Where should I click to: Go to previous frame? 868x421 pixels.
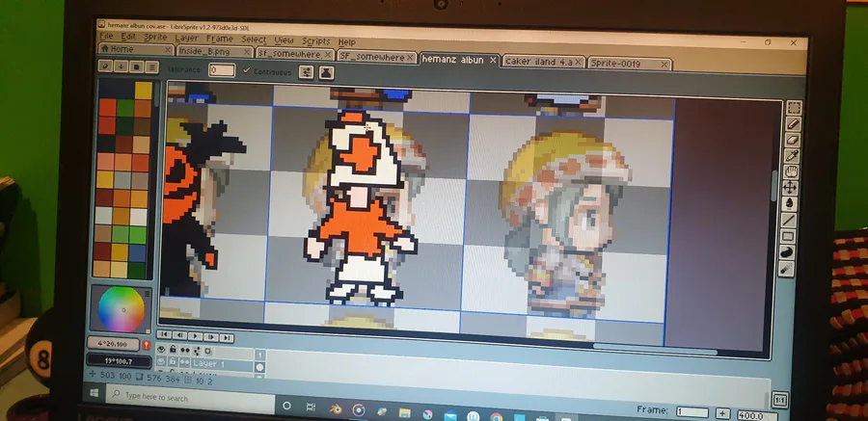[179, 335]
